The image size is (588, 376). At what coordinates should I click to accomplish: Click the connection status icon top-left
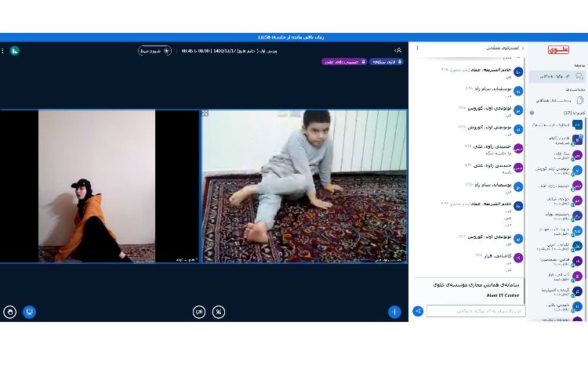click(15, 51)
